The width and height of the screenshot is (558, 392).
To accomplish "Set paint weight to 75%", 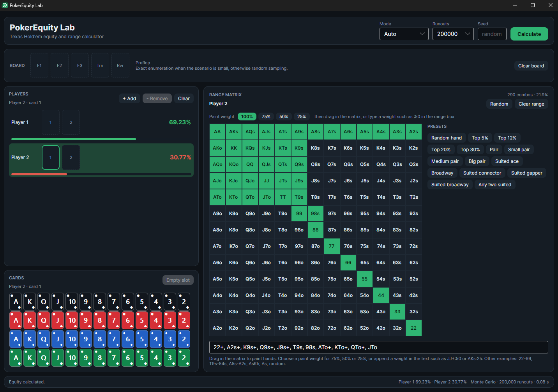I will click(266, 117).
